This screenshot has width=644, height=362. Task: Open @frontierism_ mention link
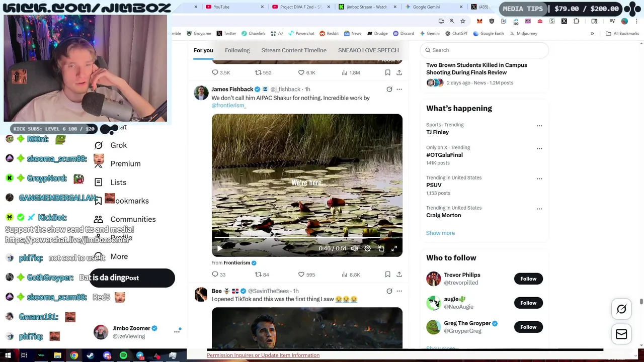point(228,106)
